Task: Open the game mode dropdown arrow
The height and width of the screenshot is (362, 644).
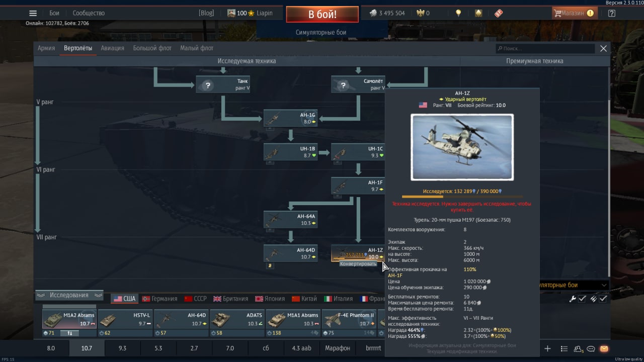Action: (x=603, y=285)
